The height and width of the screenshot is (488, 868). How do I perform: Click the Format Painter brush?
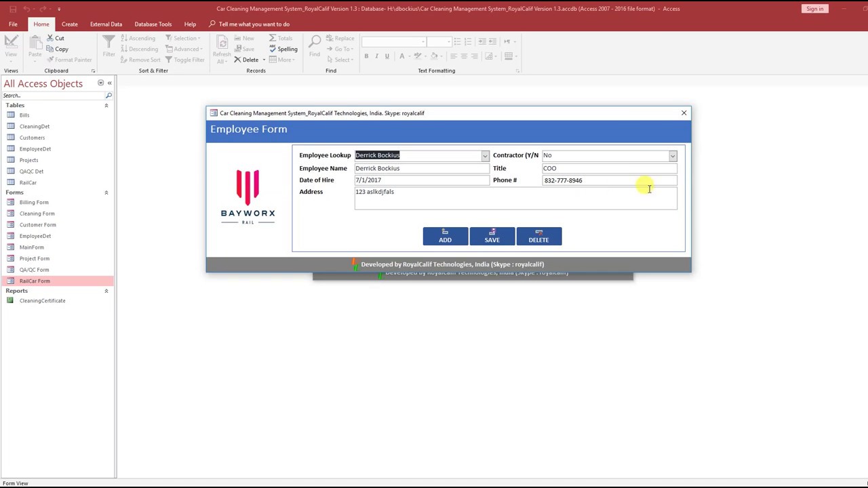coord(50,60)
